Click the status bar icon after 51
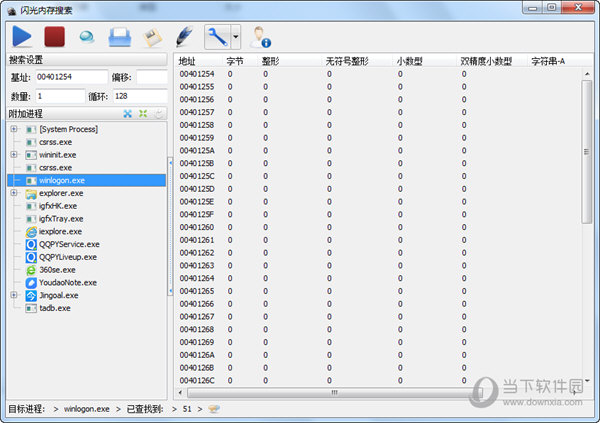600x423 pixels. tap(214, 409)
